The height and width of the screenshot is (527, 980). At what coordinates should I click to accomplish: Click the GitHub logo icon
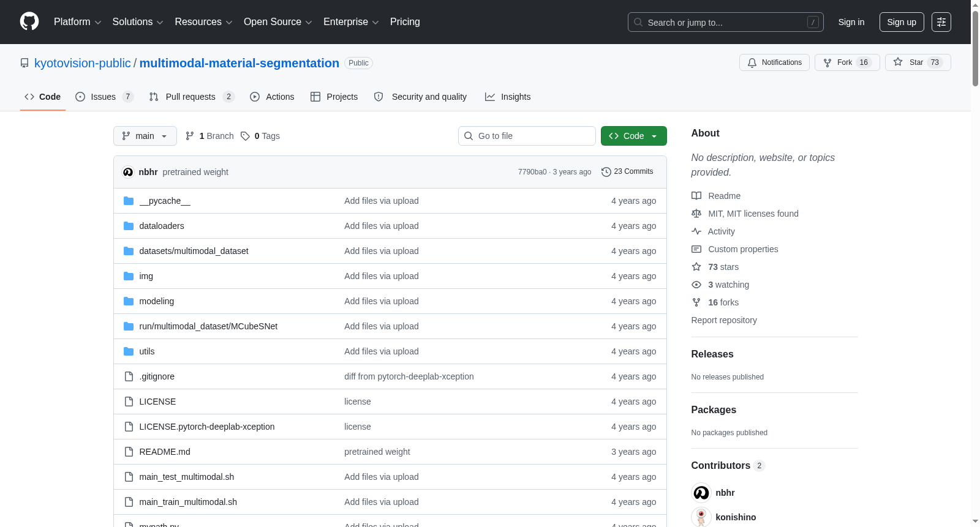29,21
